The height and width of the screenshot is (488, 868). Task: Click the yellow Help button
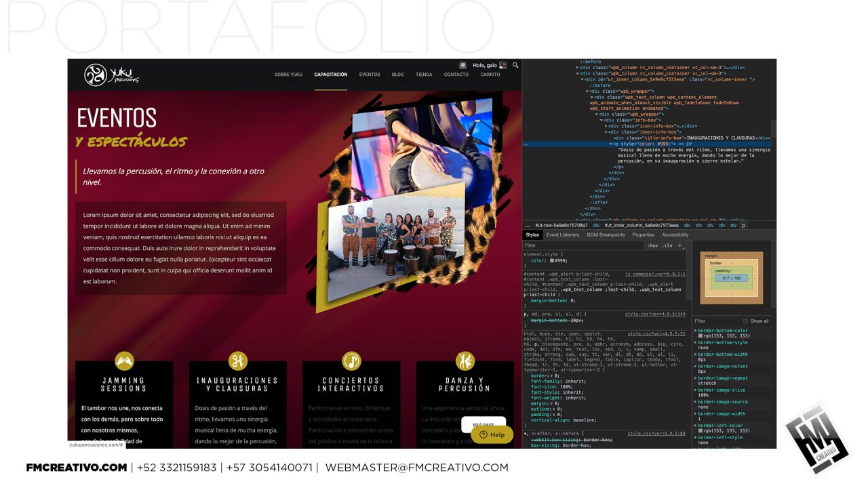click(492, 434)
